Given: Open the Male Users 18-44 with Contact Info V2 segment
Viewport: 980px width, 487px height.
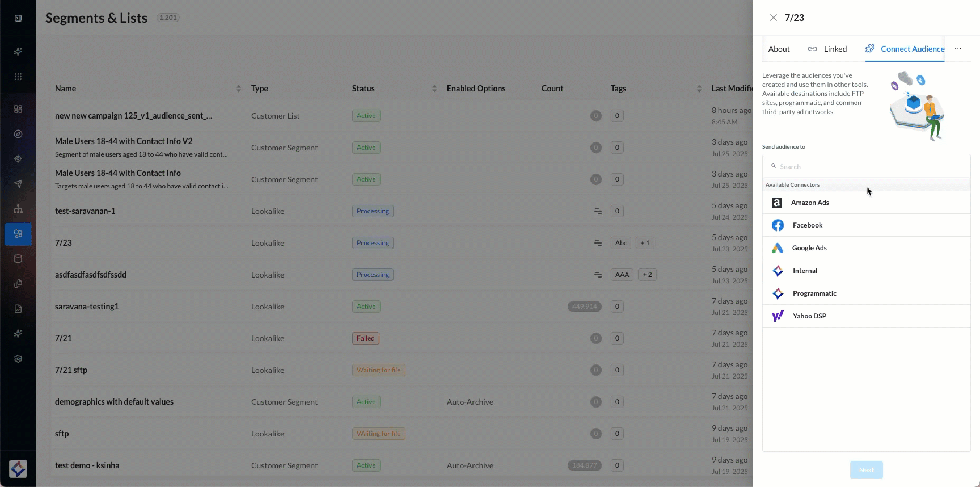Looking at the screenshot, I should pyautogui.click(x=124, y=141).
